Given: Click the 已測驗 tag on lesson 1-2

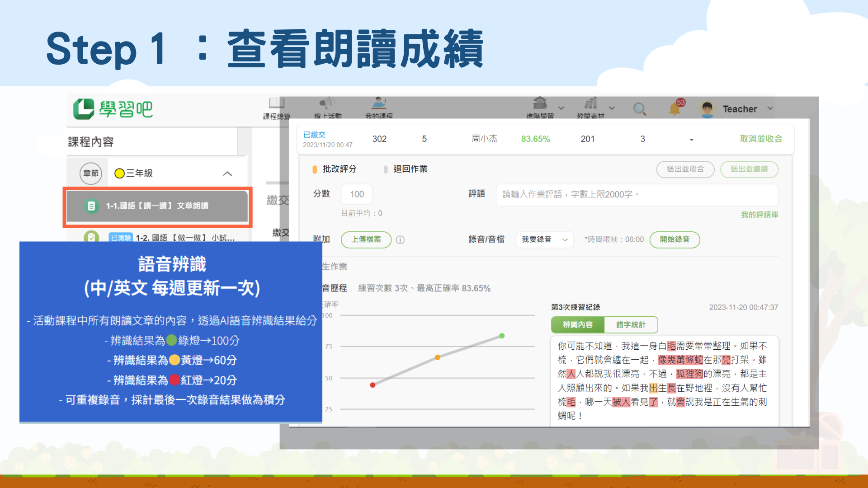Looking at the screenshot, I should click(121, 238).
